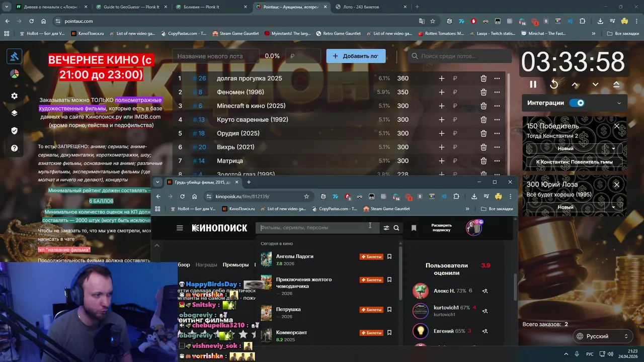This screenshot has height=362, width=644.
Task: Buy tickets for 'Ангелы Ладоги'
Action: 371,256
